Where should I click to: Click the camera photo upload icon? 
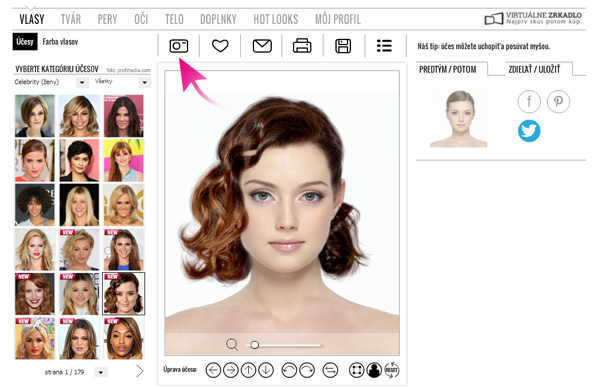point(179,46)
